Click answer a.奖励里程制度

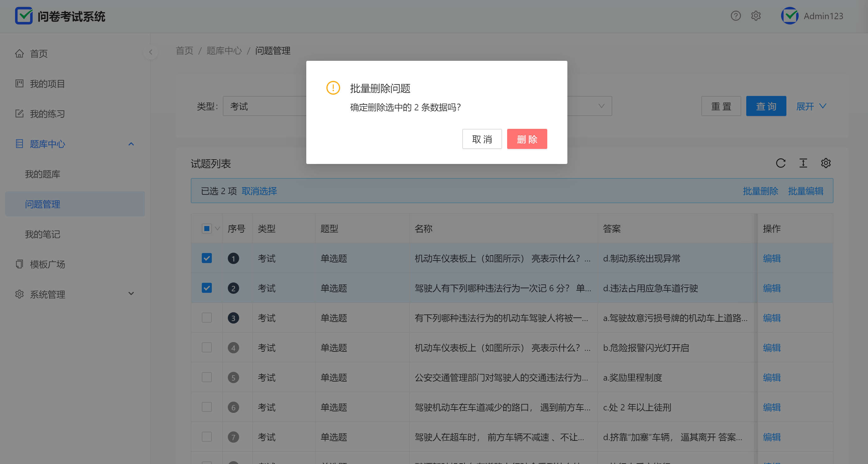632,377
